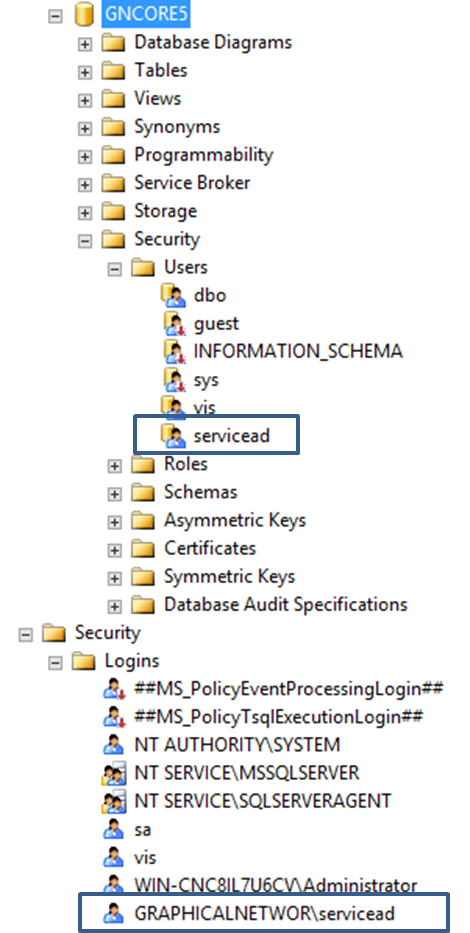The image size is (470, 933).
Task: Select NT AUTHORITY\SYSTEM login
Action: (237, 745)
